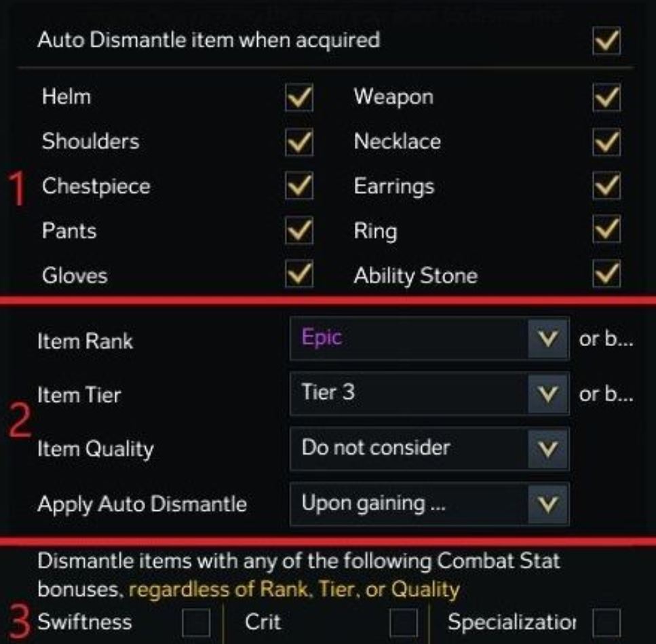This screenshot has height=644, width=656.
Task: Toggle the Ability Stone checkbox
Action: click(x=605, y=276)
